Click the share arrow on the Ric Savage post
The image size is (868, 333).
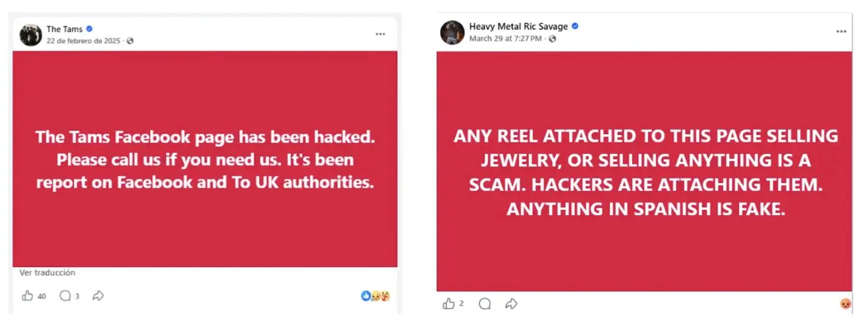(511, 303)
